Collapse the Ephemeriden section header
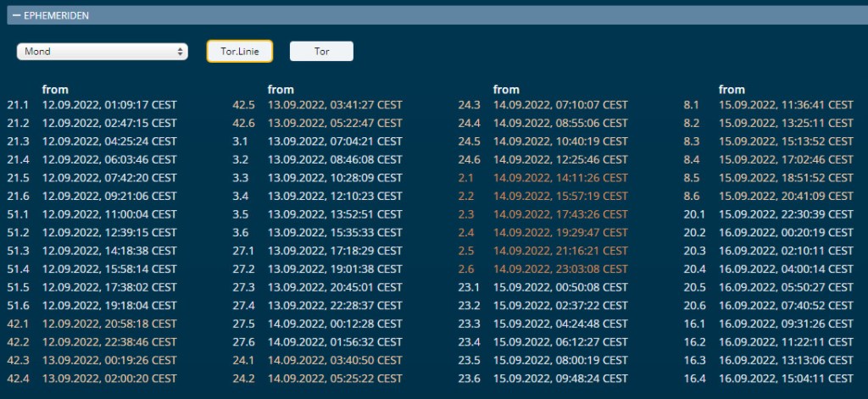Screen dimensions: 868x399 coord(51,15)
